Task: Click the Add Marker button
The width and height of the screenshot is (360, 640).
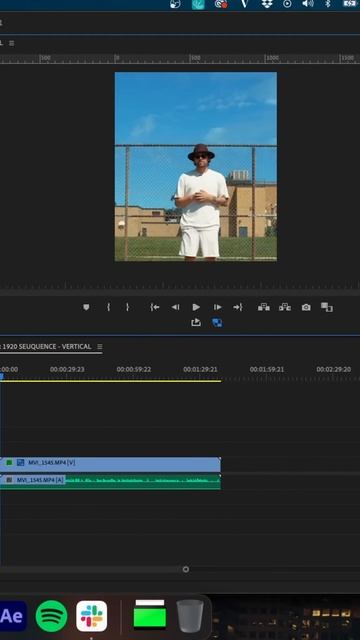Action: (86, 307)
